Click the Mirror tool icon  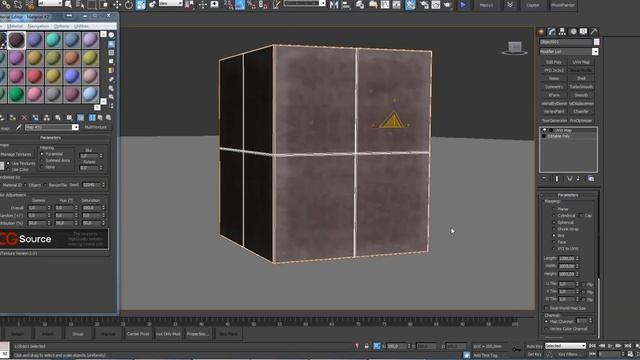[x=334, y=4]
